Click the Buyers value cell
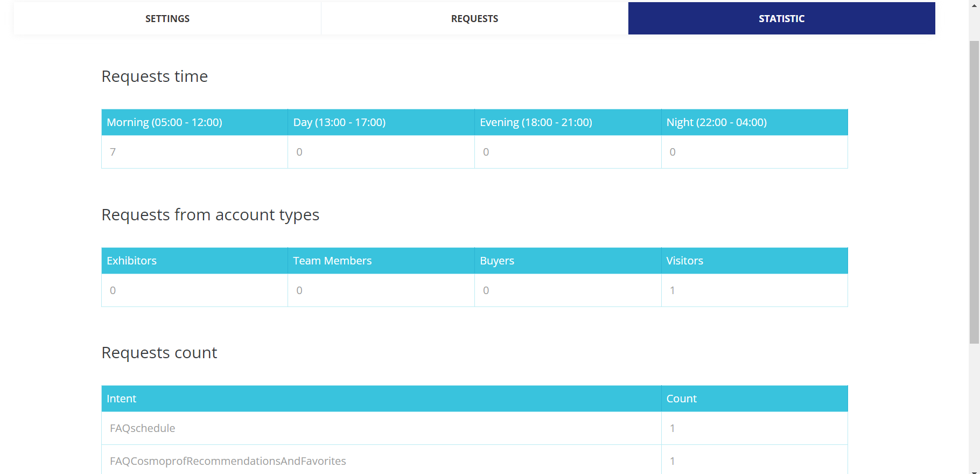Screen dimensions: 980x474 (568, 290)
